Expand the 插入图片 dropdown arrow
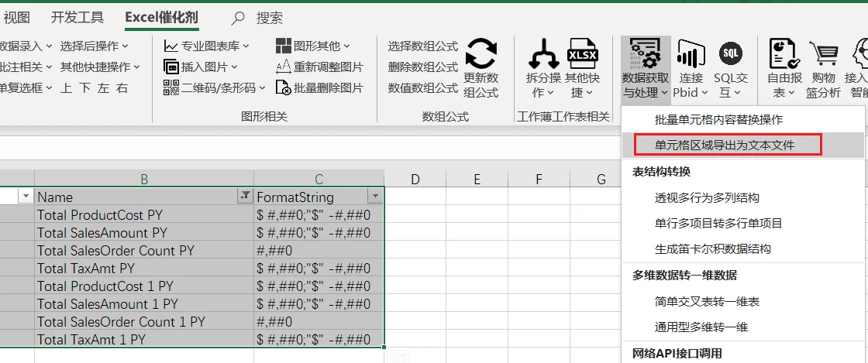Screen dimensions: 868x363 point(234,67)
